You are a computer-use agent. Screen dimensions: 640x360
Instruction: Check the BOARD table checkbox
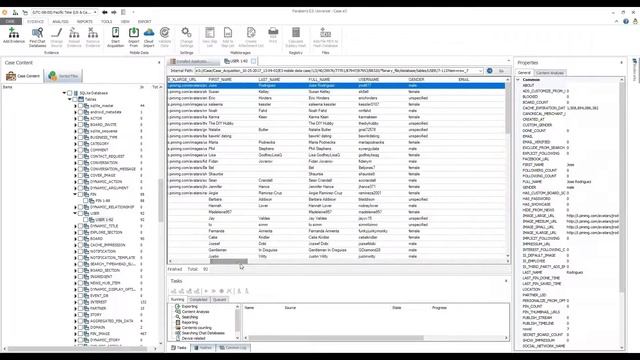[x=80, y=238]
